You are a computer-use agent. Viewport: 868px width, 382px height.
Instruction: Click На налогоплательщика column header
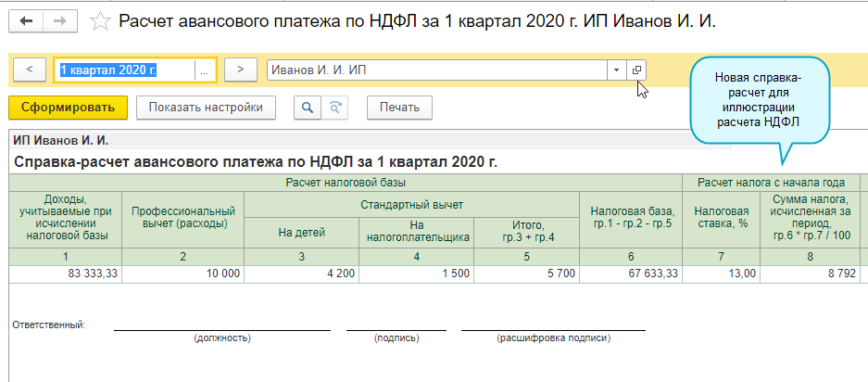click(416, 233)
